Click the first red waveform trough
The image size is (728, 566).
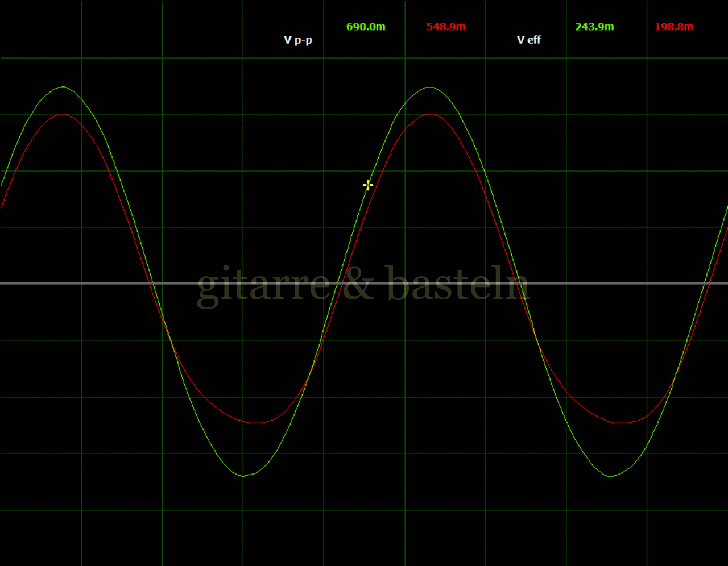pos(256,423)
